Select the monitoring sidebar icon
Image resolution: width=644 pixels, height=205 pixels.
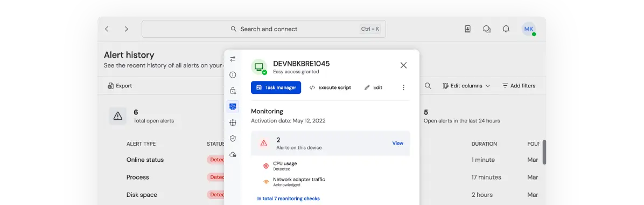(x=233, y=107)
